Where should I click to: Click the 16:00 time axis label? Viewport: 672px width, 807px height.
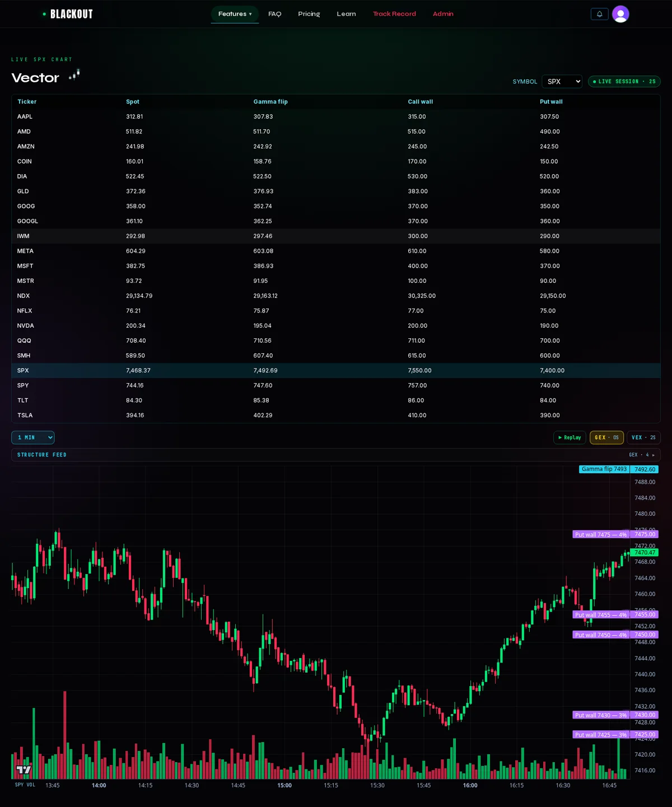coord(470,785)
